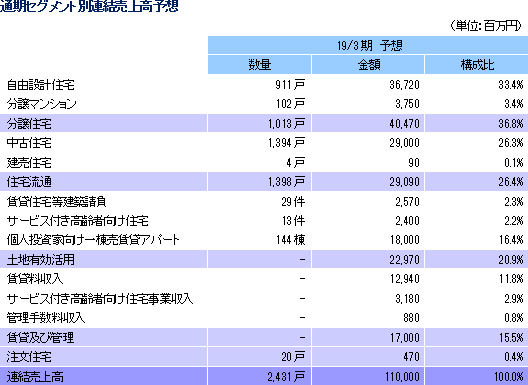
Task: Click the 個人投資家向け一棟売賃貸アパート label
Action: click(93, 240)
